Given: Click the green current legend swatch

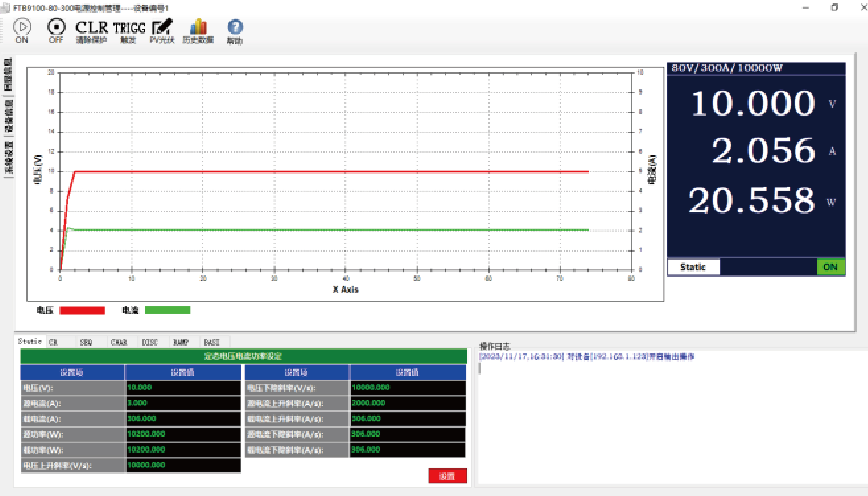Looking at the screenshot, I should coord(168,310).
